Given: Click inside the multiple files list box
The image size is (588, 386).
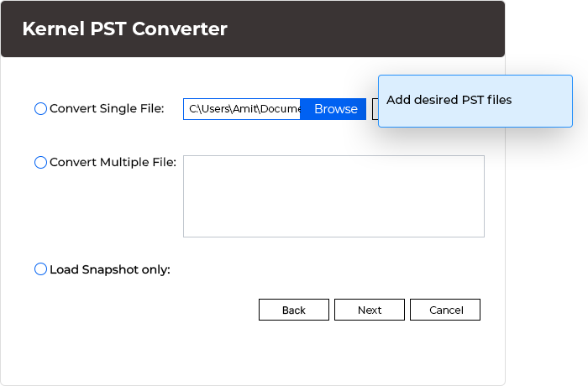Looking at the screenshot, I should click(333, 196).
